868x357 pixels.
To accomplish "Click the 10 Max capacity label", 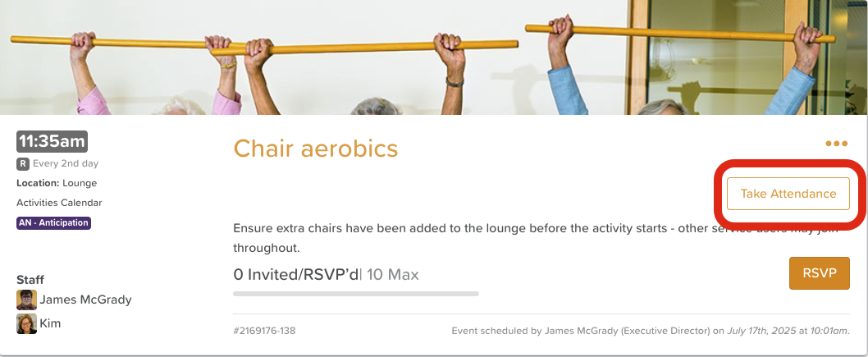I will coord(392,274).
